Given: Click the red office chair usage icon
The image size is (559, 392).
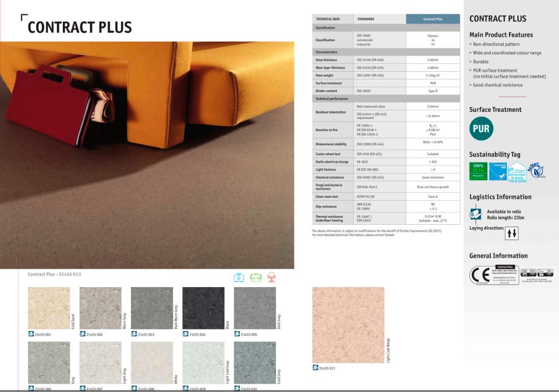Looking at the screenshot, I should pos(272,277).
